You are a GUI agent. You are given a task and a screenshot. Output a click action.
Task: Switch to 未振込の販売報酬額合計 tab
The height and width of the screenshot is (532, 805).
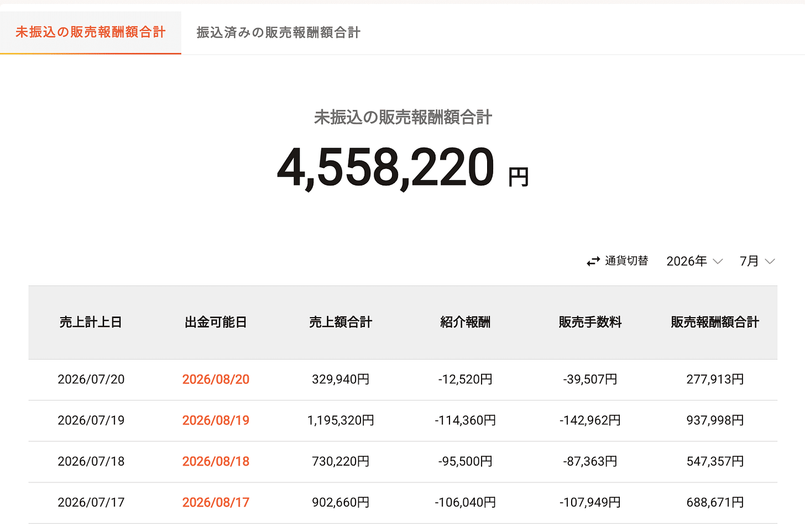click(91, 33)
